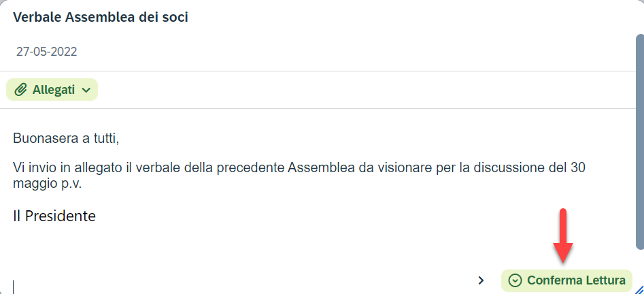
Task: Click the title Verbale Assemblea dei soci
Action: (101, 18)
